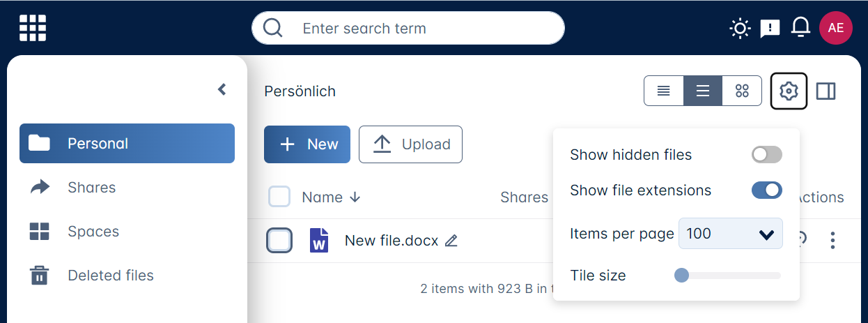The width and height of the screenshot is (868, 323).
Task: Adjust the Tile size slider
Action: (x=682, y=276)
